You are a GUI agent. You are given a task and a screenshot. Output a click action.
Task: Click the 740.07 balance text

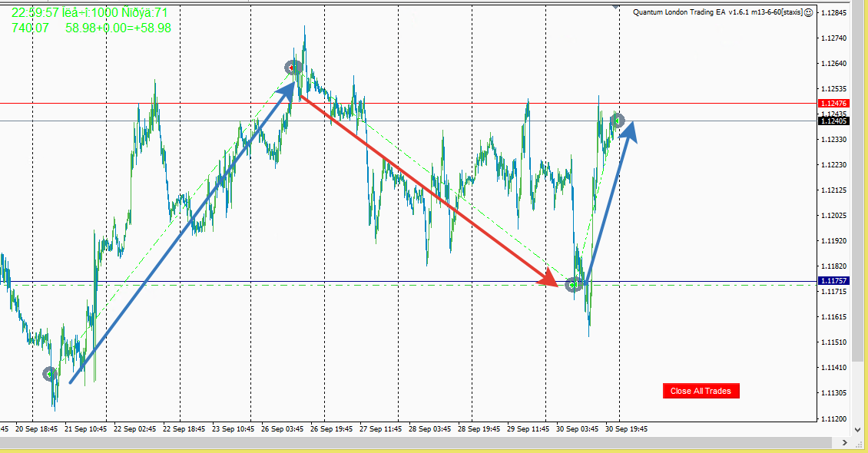(30, 28)
